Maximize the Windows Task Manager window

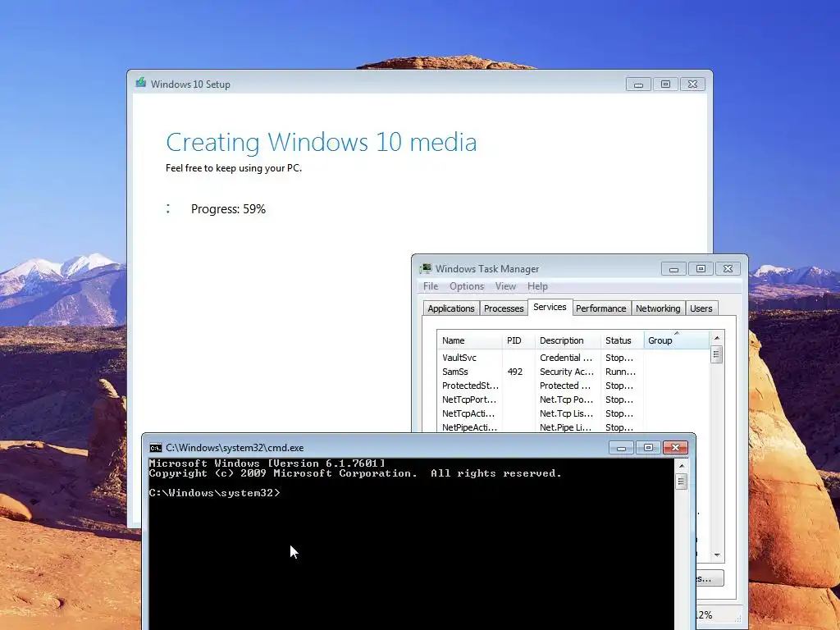point(701,269)
